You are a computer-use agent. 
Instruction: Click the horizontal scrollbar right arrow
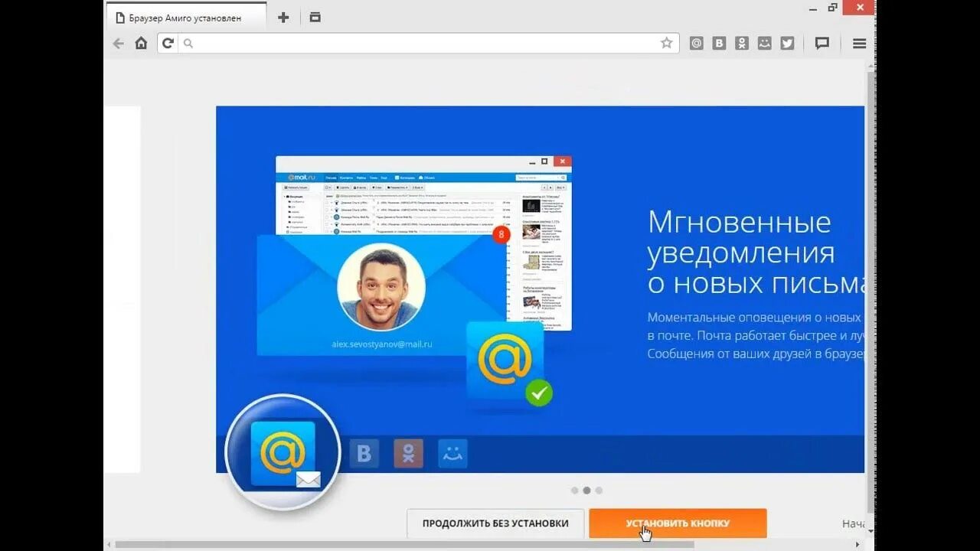[x=857, y=545]
